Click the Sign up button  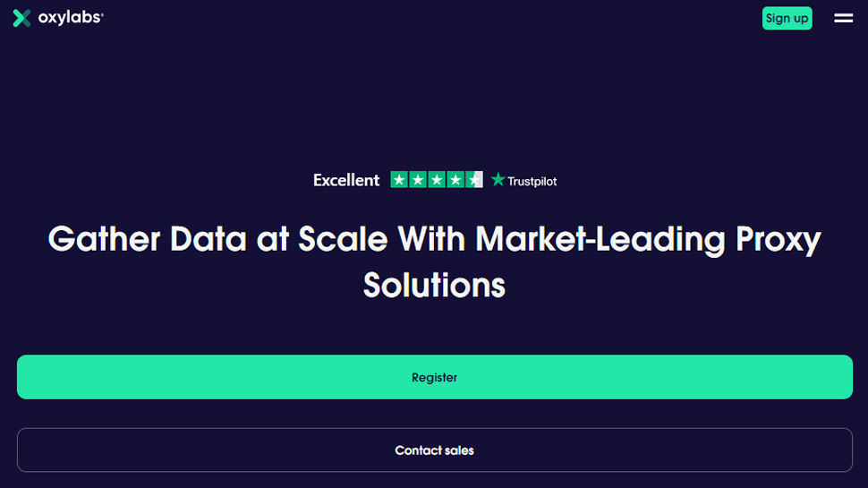pos(787,18)
